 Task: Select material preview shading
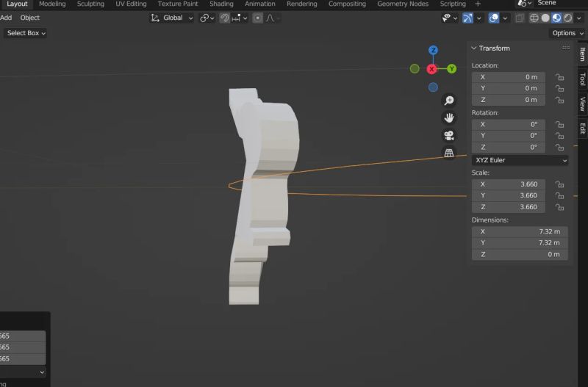pyautogui.click(x=556, y=18)
